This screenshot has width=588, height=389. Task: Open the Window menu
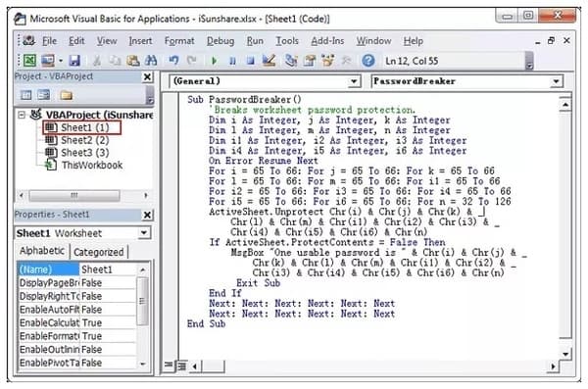[373, 41]
